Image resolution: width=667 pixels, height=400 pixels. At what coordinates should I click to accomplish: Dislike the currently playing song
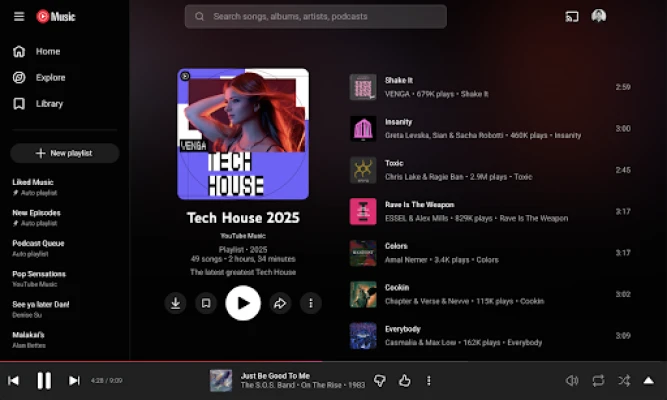pos(380,380)
